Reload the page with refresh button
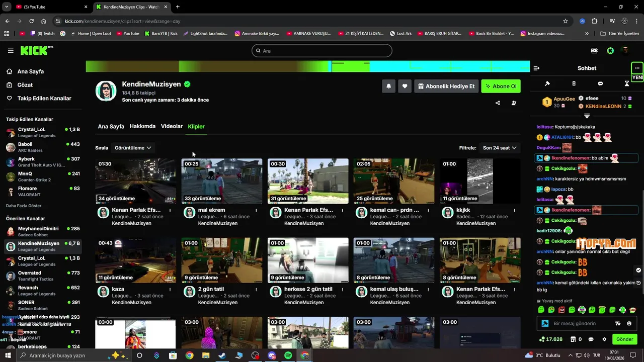The image size is (644, 362). 31,21
